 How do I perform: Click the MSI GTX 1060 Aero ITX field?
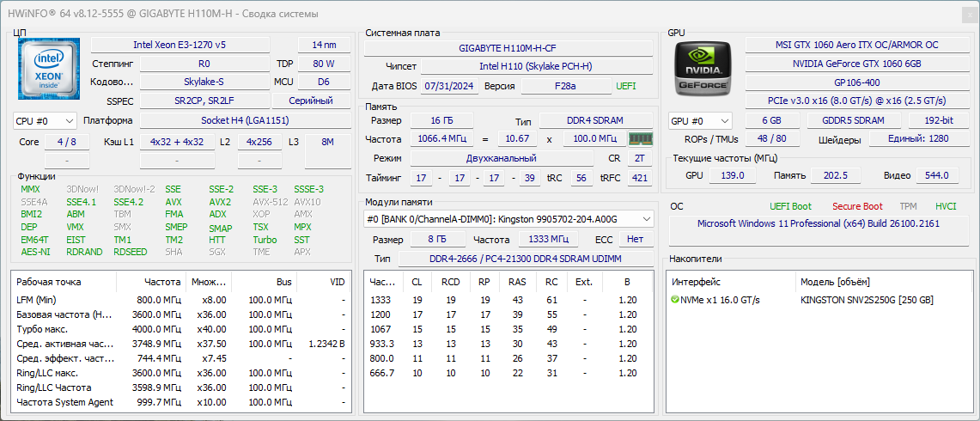coord(859,45)
